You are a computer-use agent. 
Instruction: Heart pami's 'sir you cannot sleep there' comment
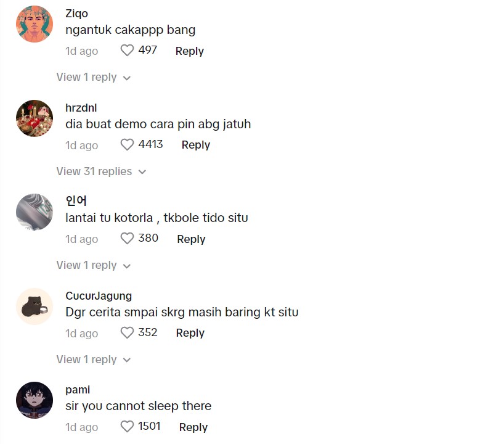click(127, 427)
